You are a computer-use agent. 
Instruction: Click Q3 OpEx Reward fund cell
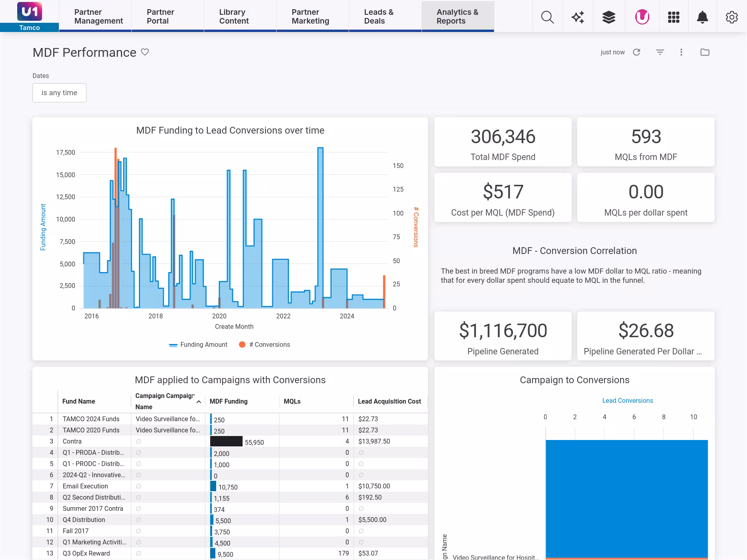point(94,553)
